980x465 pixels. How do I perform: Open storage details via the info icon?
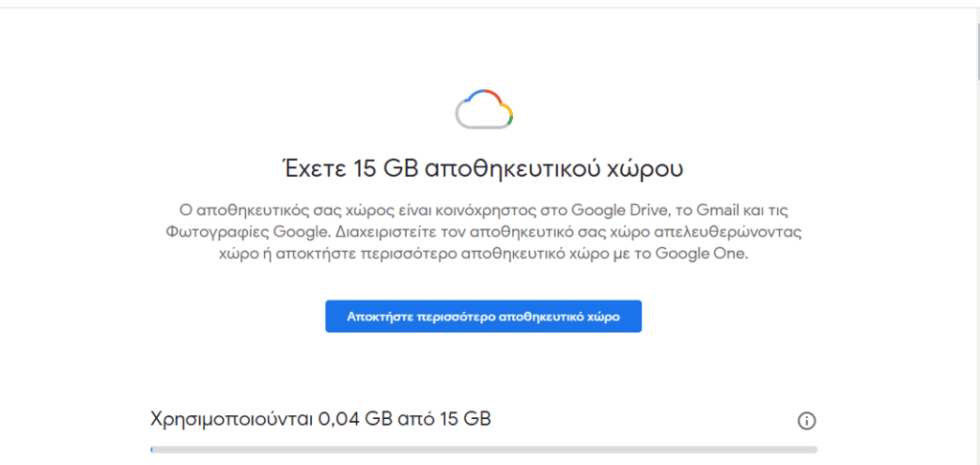click(807, 421)
